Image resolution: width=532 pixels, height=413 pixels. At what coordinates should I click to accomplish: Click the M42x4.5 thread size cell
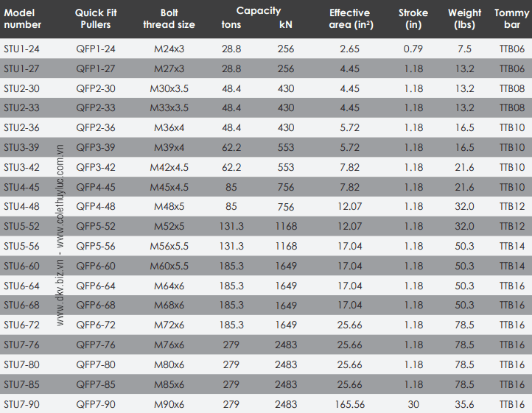point(169,167)
